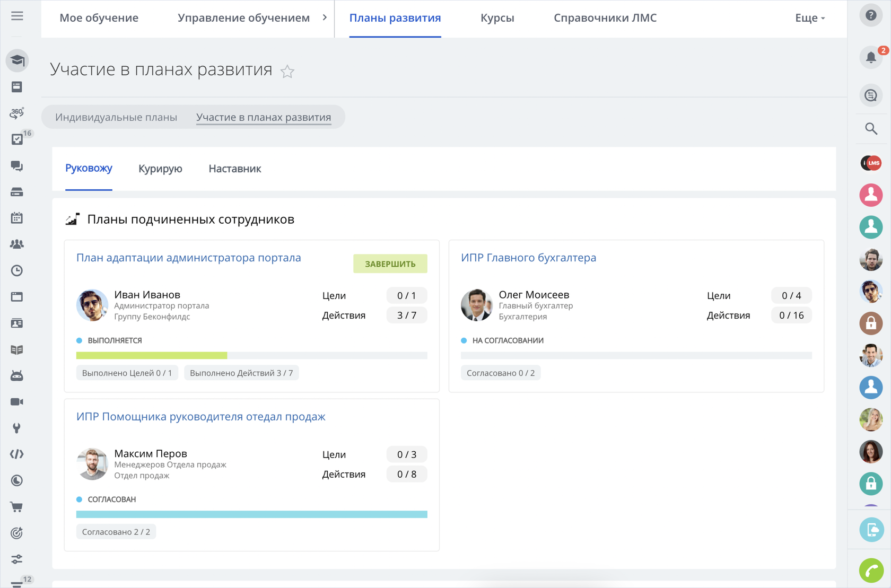The width and height of the screenshot is (891, 588).
Task: Open the search tool in the right sidebar
Action: tap(870, 128)
